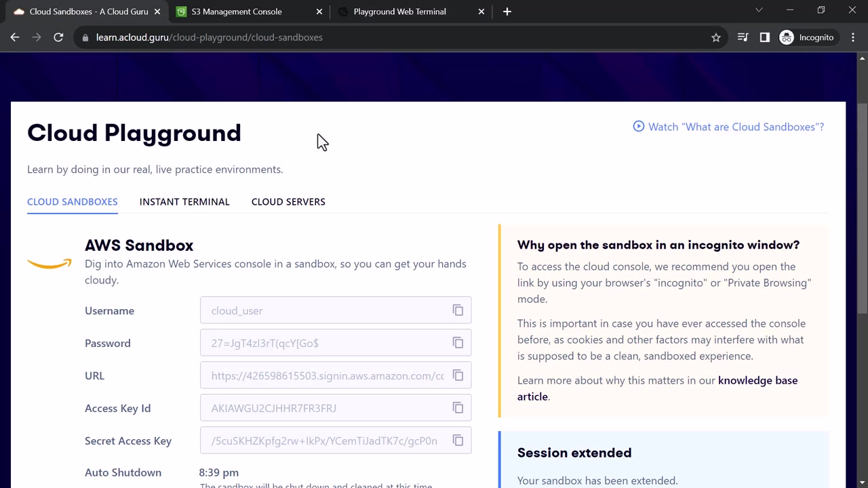
Task: Toggle the browser side panel
Action: [765, 37]
